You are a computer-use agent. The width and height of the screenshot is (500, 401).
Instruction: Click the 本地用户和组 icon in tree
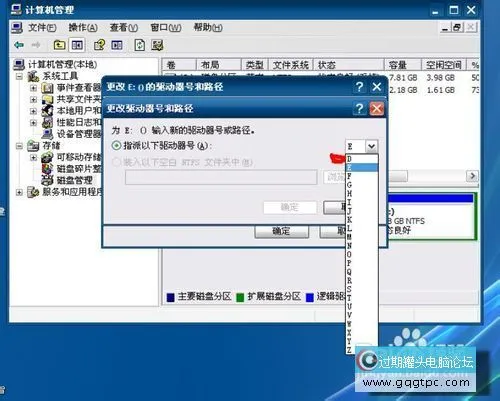(47, 111)
